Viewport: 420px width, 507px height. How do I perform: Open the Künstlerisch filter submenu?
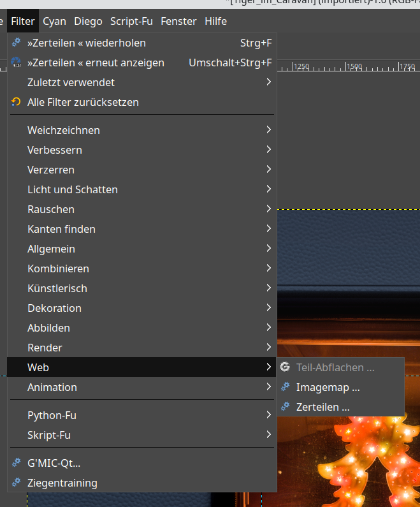point(57,288)
